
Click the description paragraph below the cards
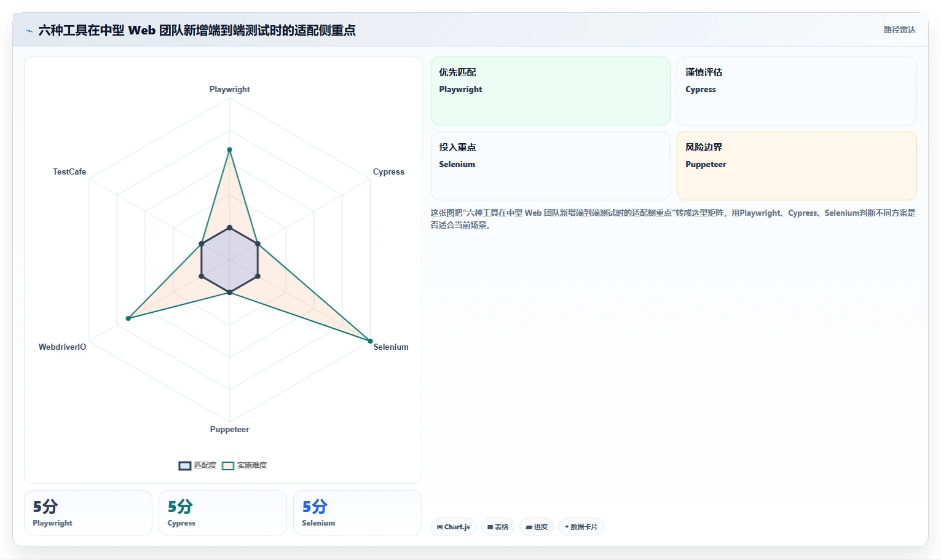pos(673,219)
